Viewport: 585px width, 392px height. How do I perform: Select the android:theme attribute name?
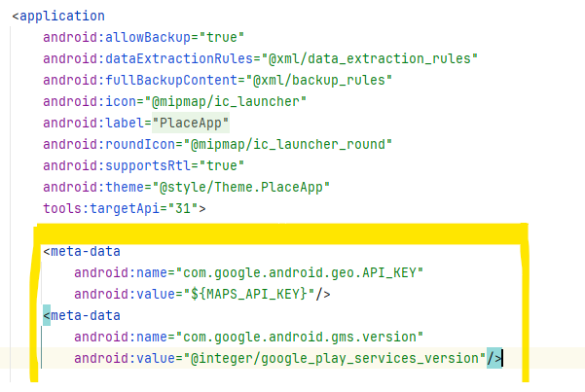coord(93,187)
